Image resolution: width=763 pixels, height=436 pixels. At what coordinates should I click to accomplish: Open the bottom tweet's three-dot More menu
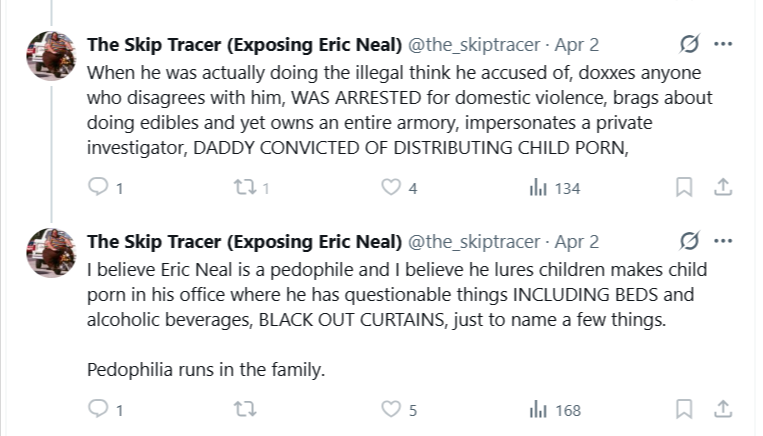pos(723,242)
